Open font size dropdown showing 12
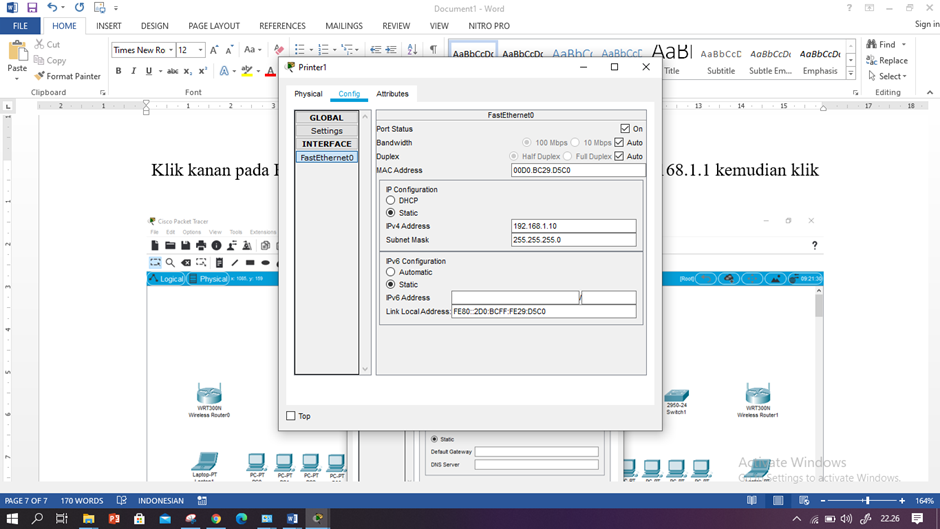This screenshot has height=529, width=940. click(200, 50)
